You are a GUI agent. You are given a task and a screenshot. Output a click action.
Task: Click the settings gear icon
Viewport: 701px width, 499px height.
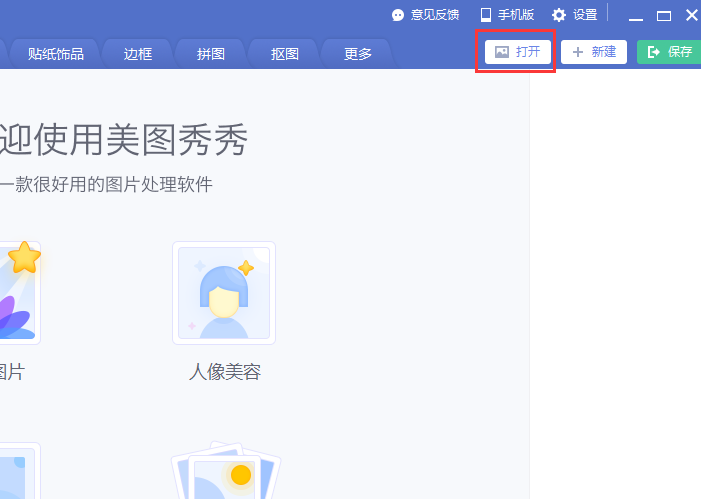click(x=559, y=15)
